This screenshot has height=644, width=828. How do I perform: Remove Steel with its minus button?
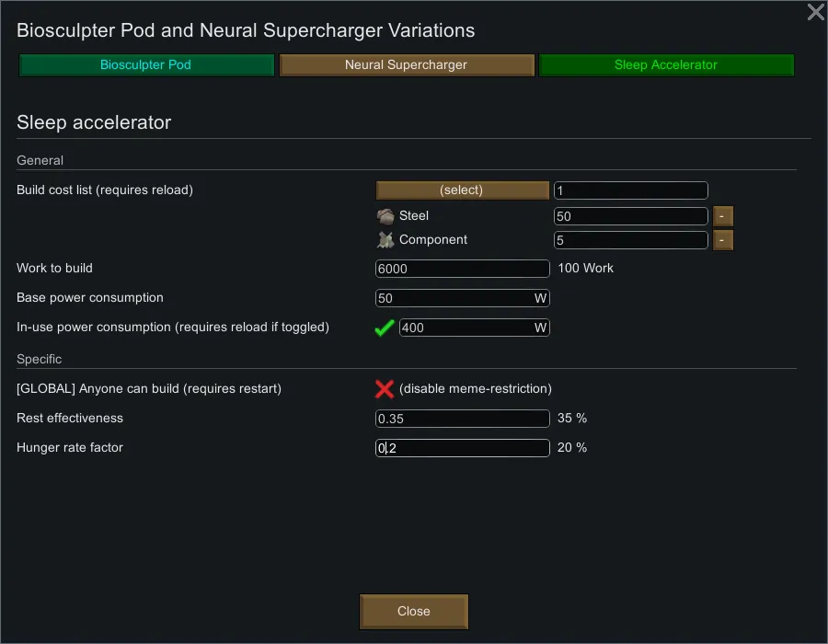pos(722,216)
